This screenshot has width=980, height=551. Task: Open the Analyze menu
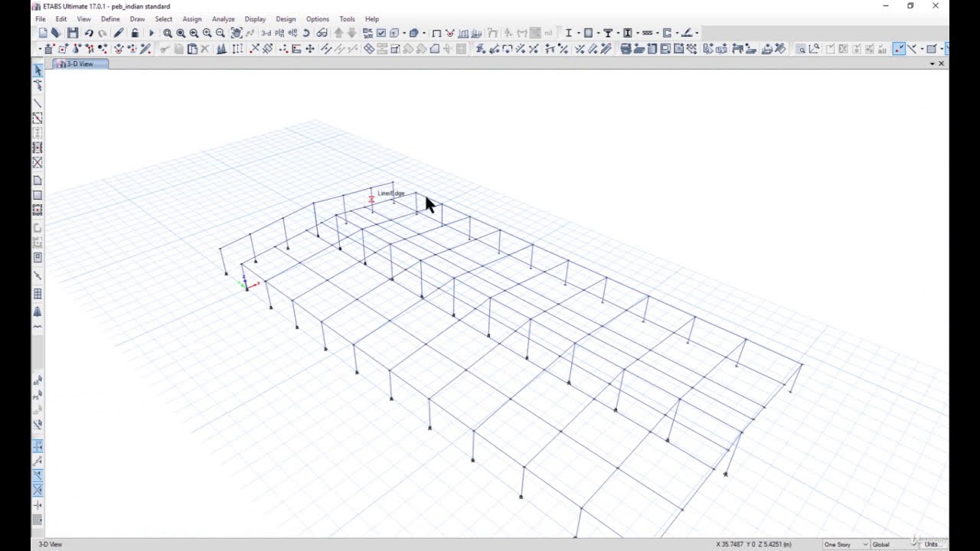click(224, 19)
